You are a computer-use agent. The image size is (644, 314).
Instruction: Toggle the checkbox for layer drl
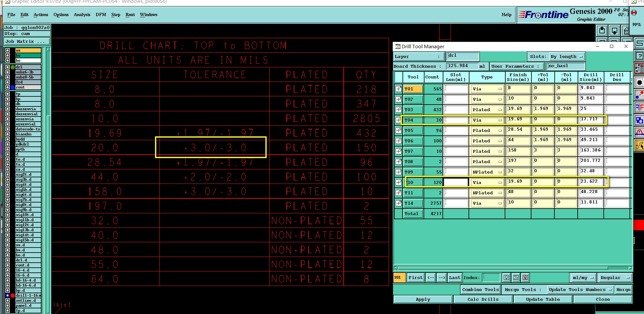click(x=8, y=67)
